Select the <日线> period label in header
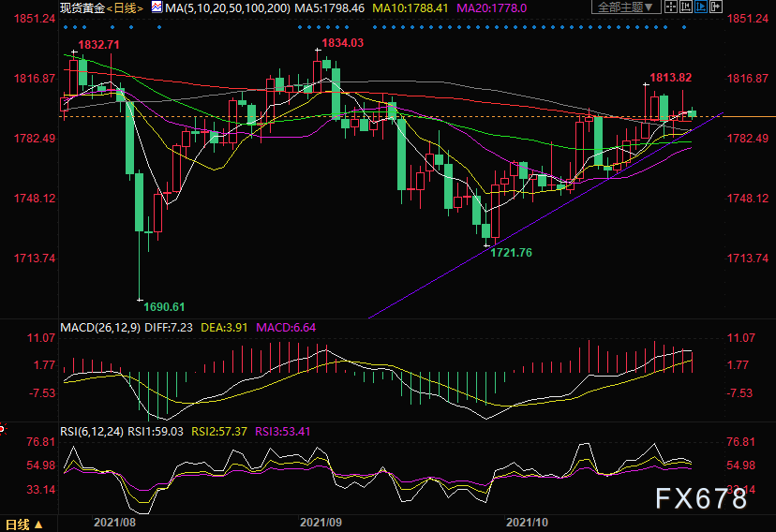776x532 pixels. tap(126, 8)
